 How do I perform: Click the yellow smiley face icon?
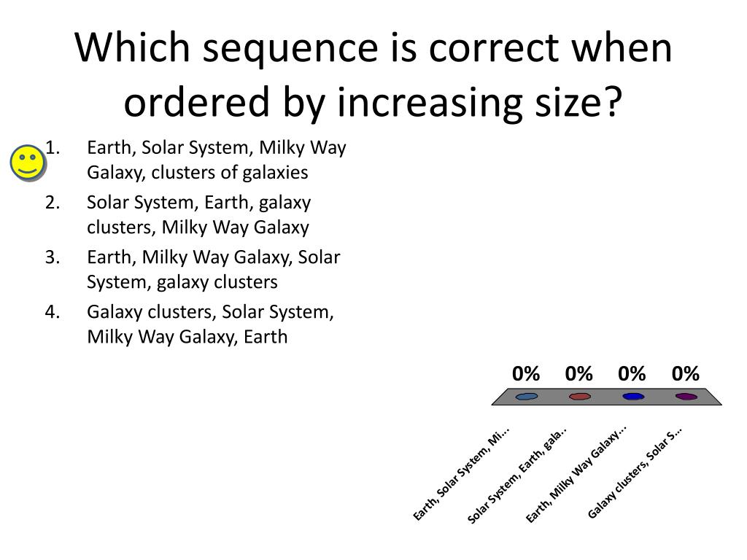(x=28, y=162)
